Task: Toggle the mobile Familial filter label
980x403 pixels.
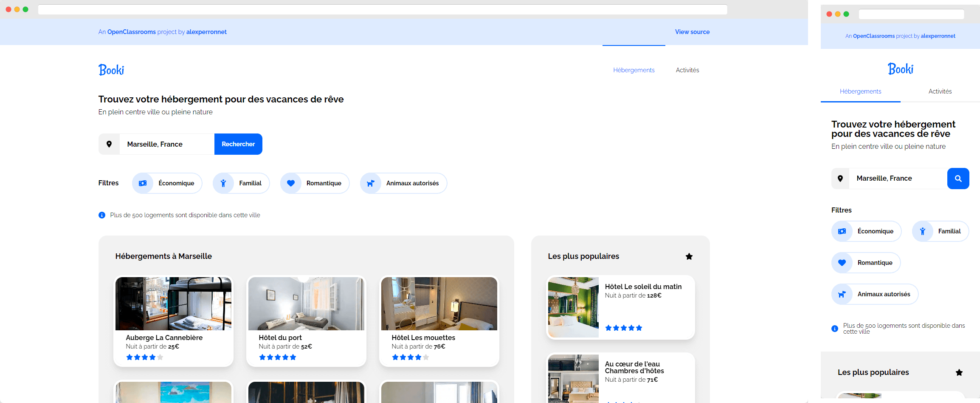Action: 949,231
